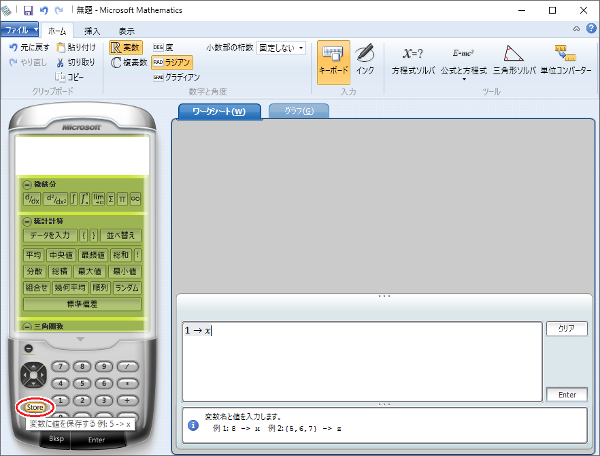This screenshot has width=600, height=456.
Task: Collapse the 三角関数 trigonometry section
Action: tap(27, 326)
